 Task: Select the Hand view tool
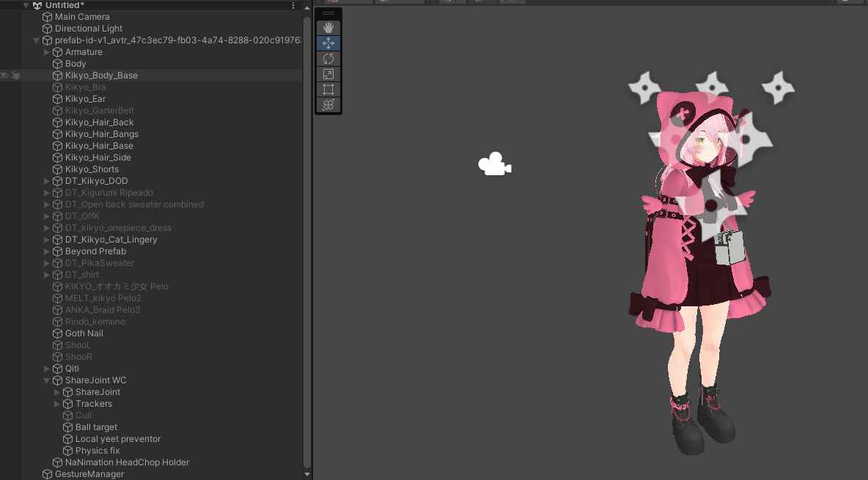pos(328,28)
